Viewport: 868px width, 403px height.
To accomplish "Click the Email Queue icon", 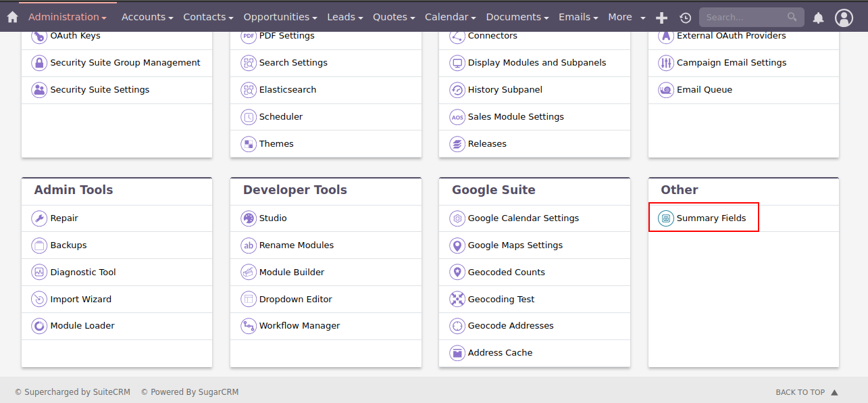I will tap(666, 90).
